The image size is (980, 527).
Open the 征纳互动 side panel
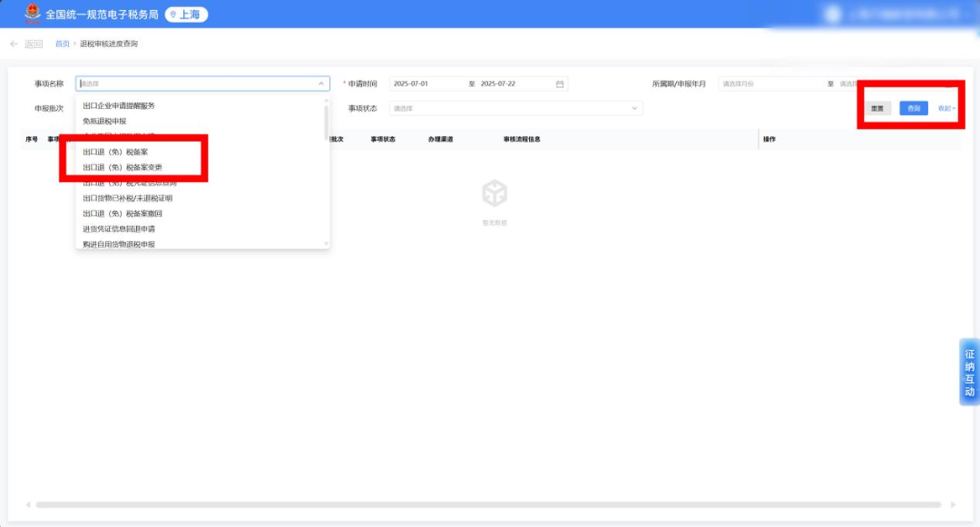[x=969, y=372]
